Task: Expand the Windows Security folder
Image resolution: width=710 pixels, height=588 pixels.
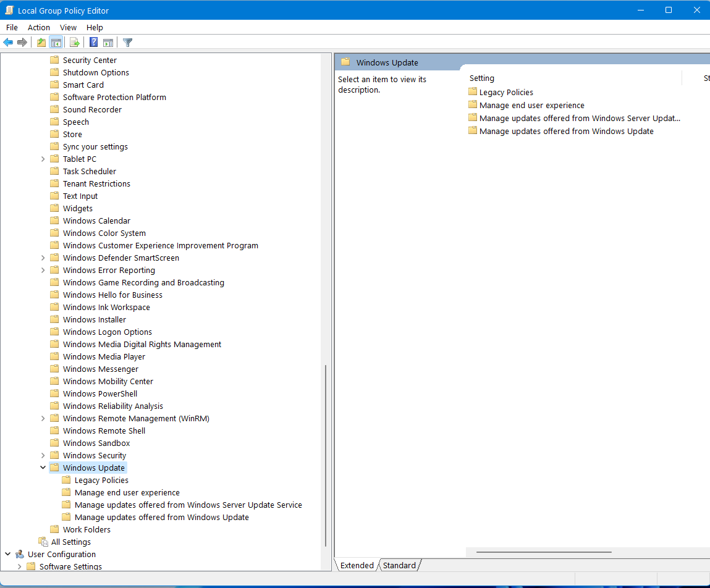Action: click(43, 455)
